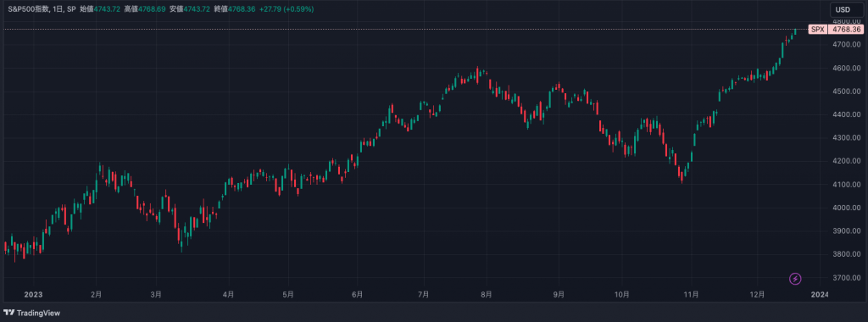Click the 3700.00 price axis label
Screen dimensions: 868x322
point(847,278)
